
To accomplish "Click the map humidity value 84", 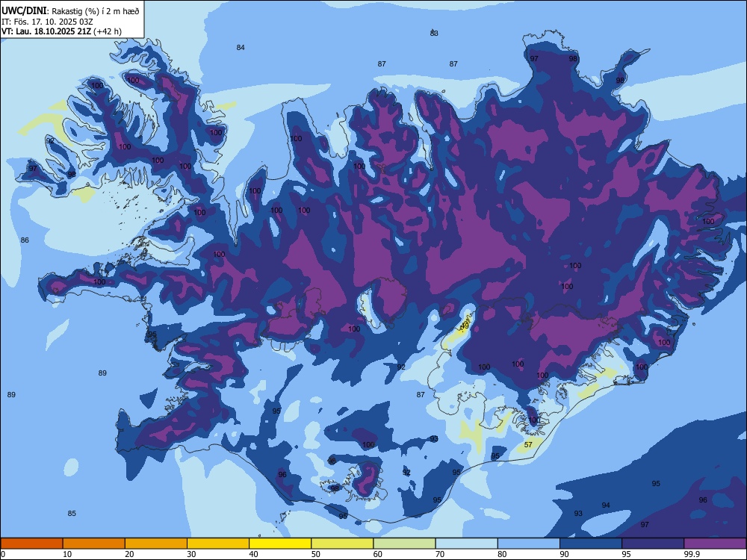I will click(x=241, y=47).
